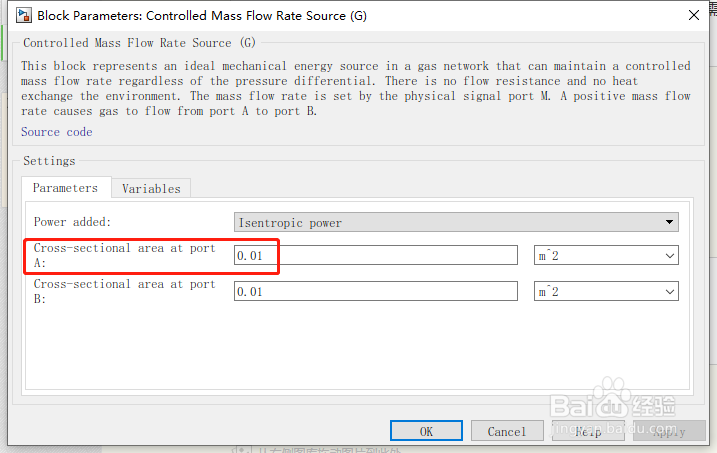
Task: Click the Apply button
Action: (669, 431)
